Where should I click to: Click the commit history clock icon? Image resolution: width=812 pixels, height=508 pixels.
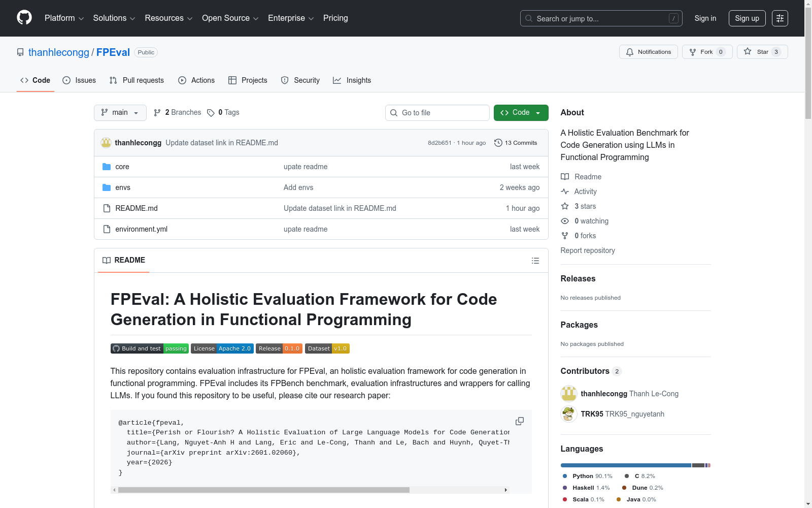coord(498,143)
